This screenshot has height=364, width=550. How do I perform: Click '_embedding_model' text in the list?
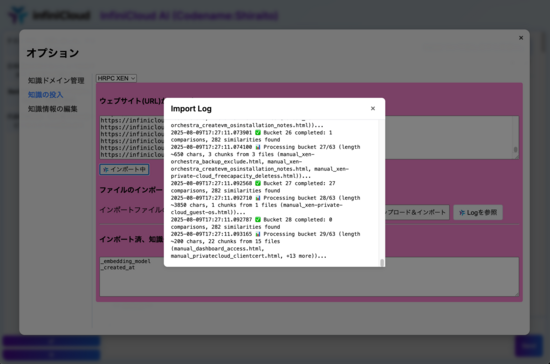point(126,261)
